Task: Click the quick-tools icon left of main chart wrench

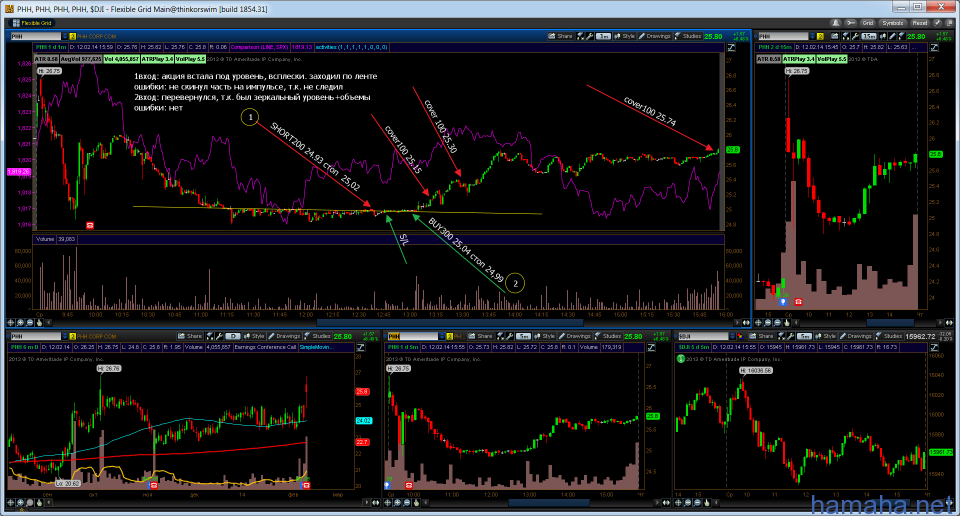Action: [580, 36]
